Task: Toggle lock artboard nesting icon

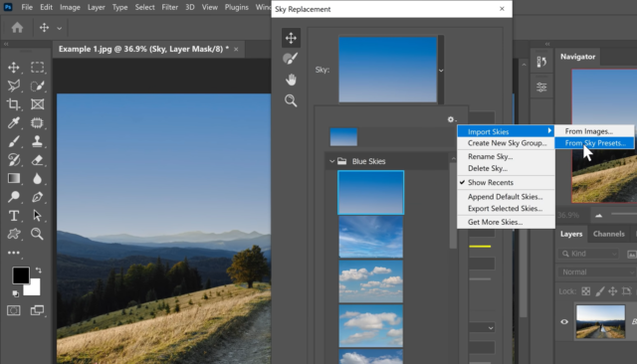Action: click(627, 291)
